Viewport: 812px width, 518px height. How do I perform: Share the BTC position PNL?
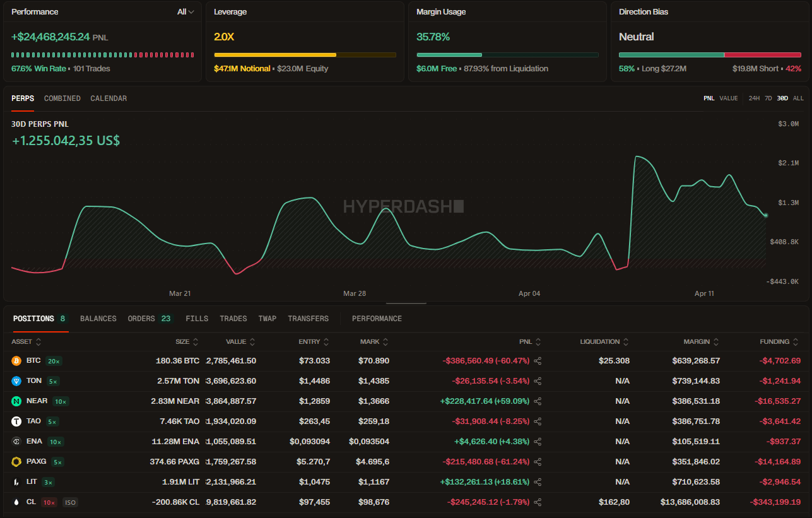tap(538, 361)
